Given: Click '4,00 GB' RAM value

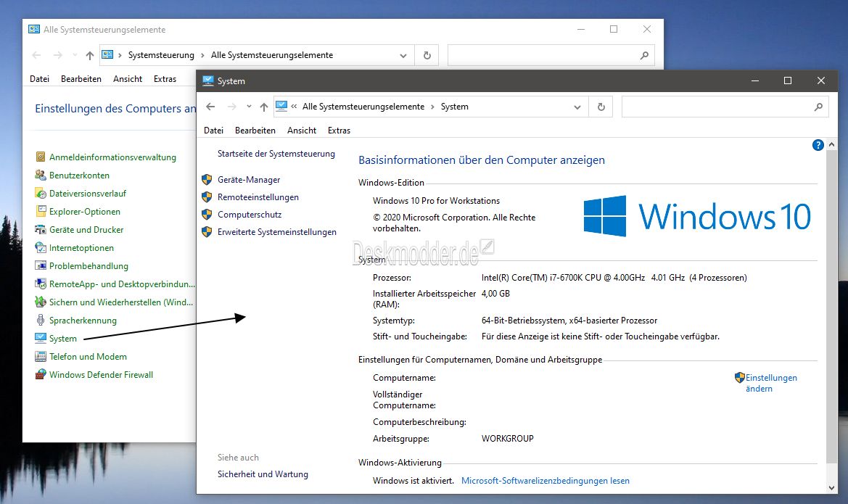Looking at the screenshot, I should pos(495,294).
